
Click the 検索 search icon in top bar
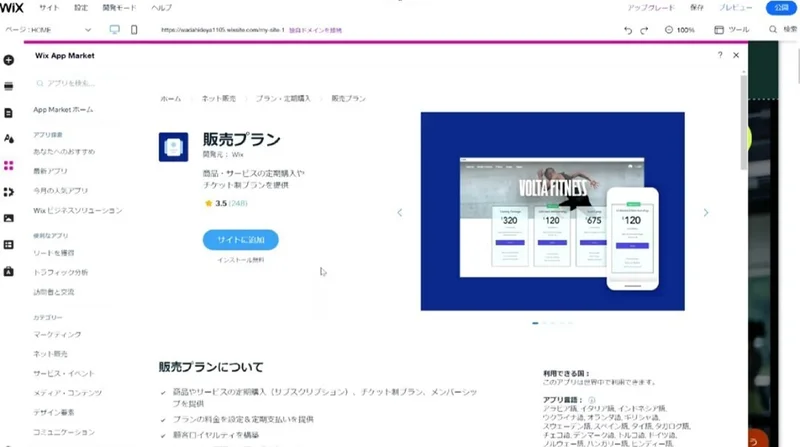(x=773, y=30)
